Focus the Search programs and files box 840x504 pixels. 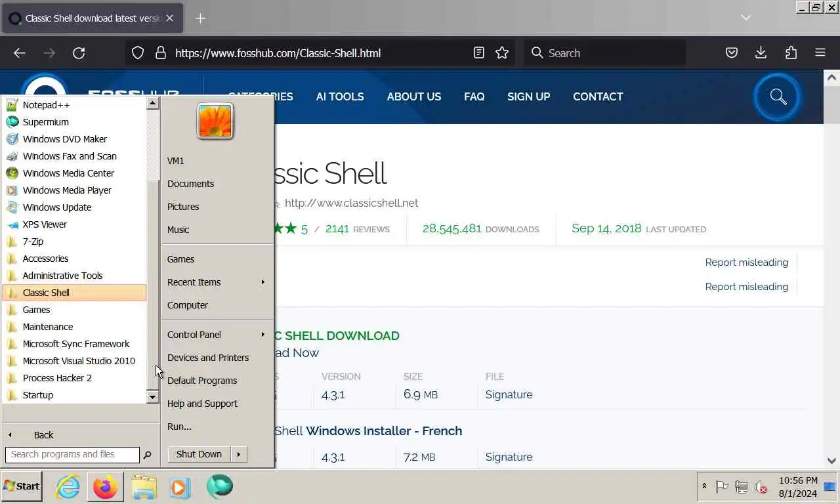72,454
